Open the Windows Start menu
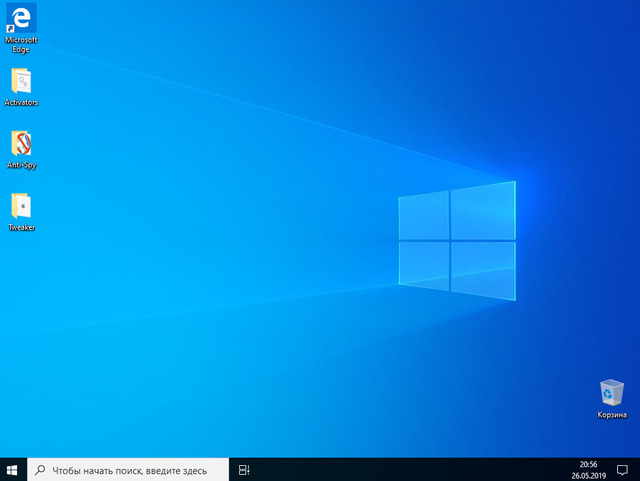The image size is (640, 481). [x=13, y=469]
